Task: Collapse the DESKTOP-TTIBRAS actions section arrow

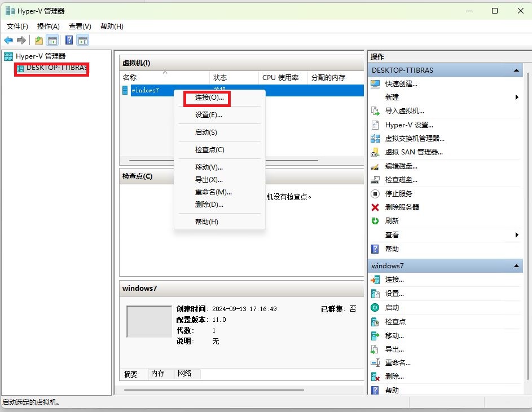Action: point(516,70)
